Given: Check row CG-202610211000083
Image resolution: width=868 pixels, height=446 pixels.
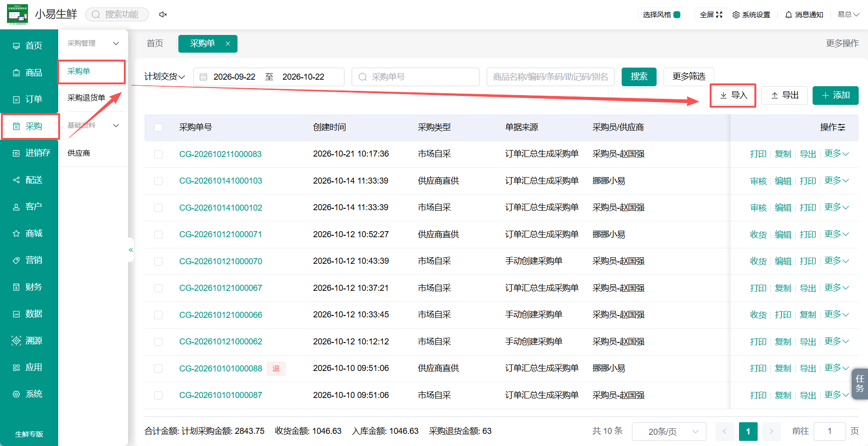Looking at the screenshot, I should coord(158,154).
